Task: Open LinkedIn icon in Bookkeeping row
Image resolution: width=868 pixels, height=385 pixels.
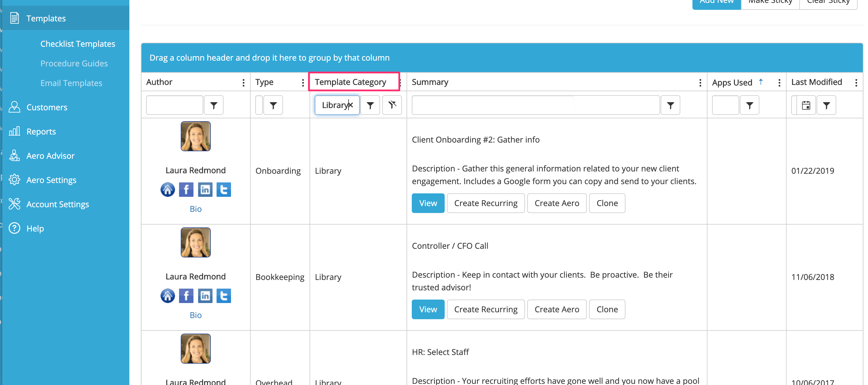Action: [x=205, y=296]
